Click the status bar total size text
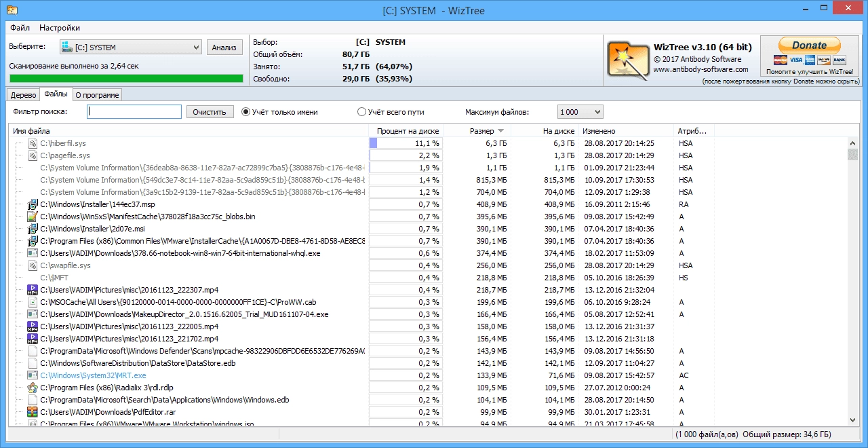 (787, 434)
